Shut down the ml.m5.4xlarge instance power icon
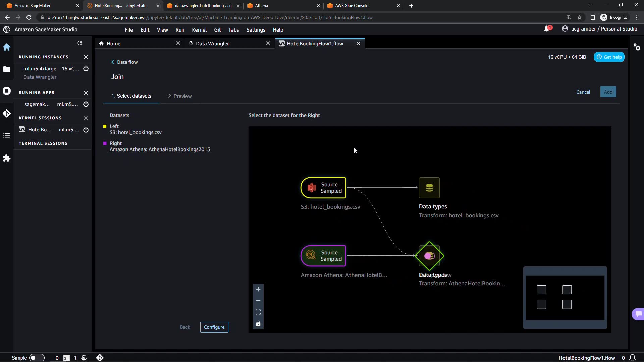This screenshot has width=644, height=362. point(86,69)
